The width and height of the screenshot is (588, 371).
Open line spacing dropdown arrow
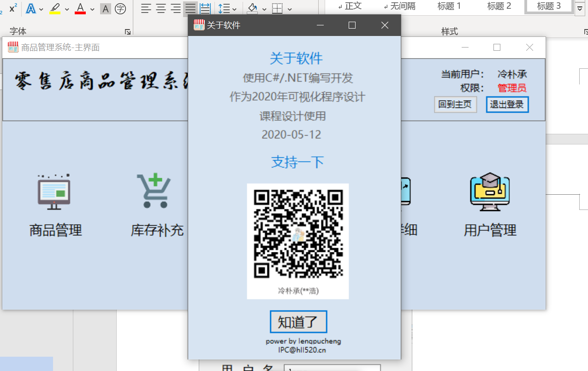(234, 9)
